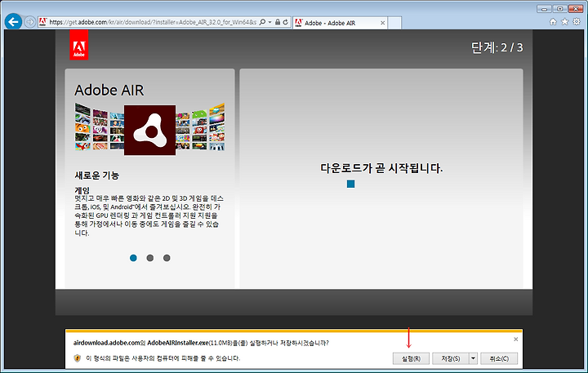Open a new blank tab
The image size is (588, 373).
click(394, 23)
